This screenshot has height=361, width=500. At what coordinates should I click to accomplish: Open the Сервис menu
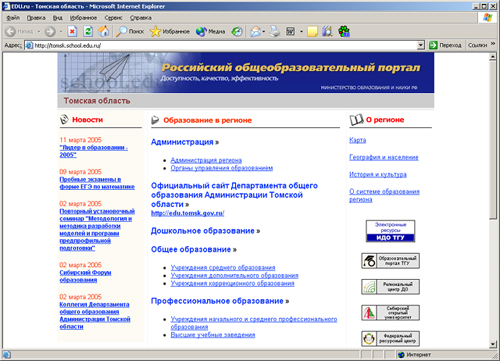click(113, 18)
